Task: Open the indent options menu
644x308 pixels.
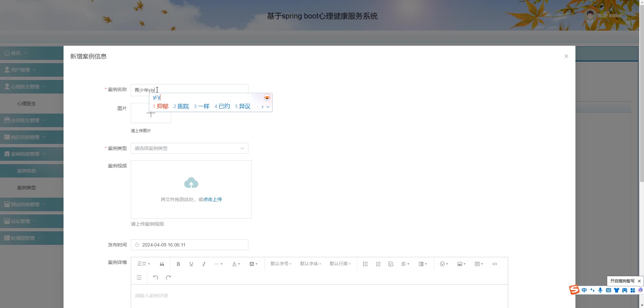Action: (422, 264)
